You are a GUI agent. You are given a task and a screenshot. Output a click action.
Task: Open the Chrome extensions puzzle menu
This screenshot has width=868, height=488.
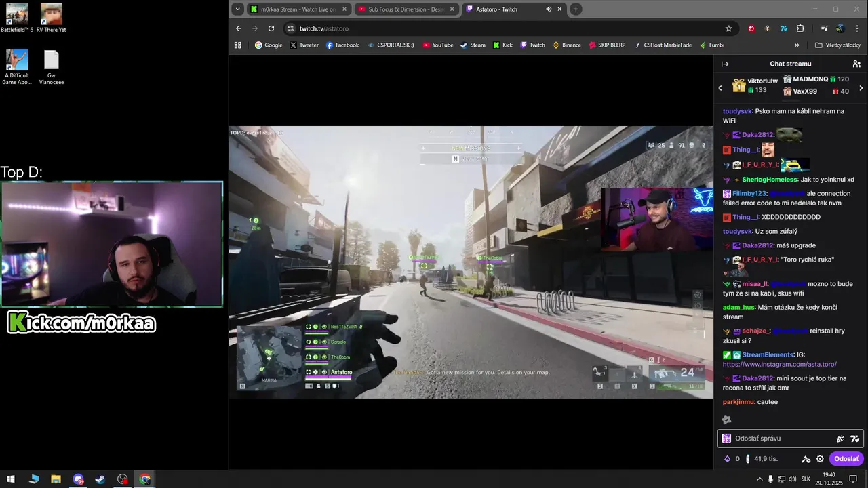pyautogui.click(x=800, y=28)
